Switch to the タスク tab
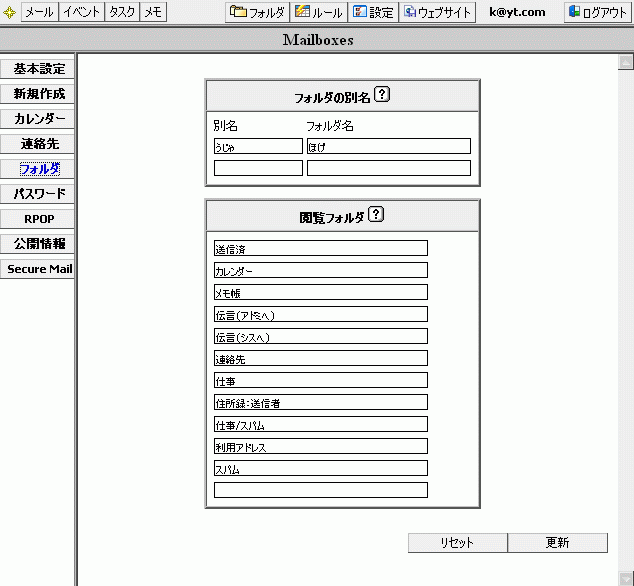Screen dimensions: 634x586 coord(122,12)
